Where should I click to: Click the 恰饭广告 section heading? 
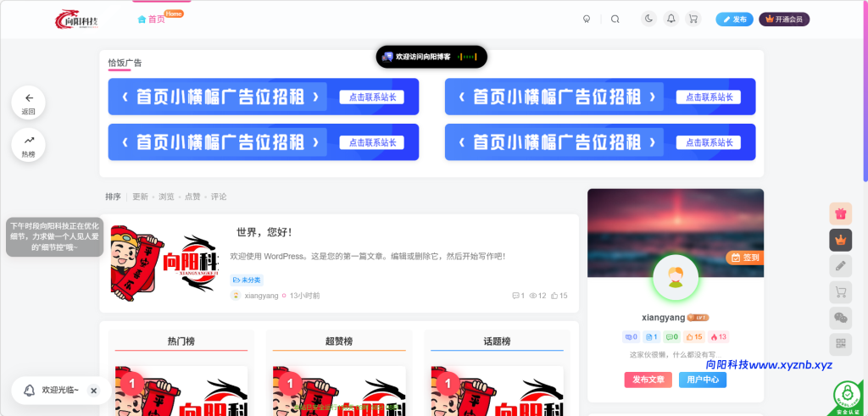pyautogui.click(x=125, y=63)
